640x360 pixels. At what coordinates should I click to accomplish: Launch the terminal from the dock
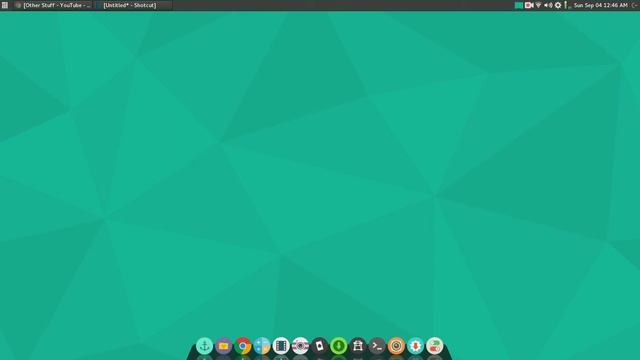(x=377, y=346)
